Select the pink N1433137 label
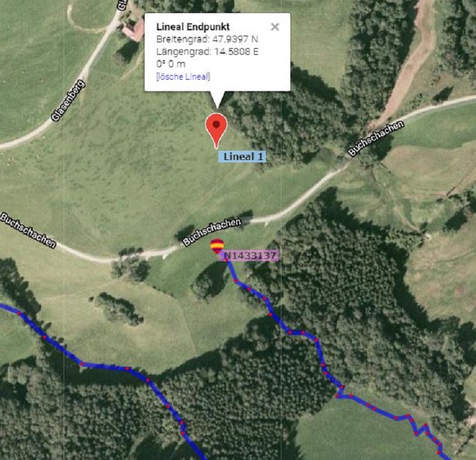Screen dimensions: 476x460 (x=248, y=256)
